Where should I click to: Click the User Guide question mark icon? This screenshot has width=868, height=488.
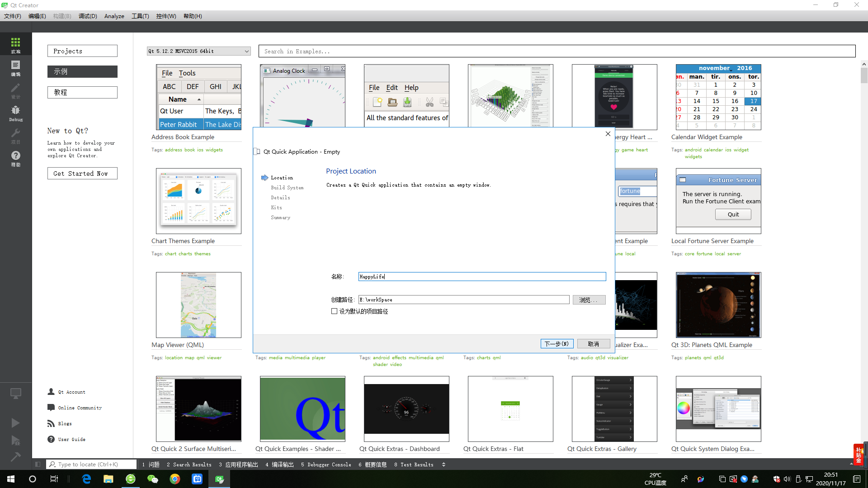pyautogui.click(x=51, y=439)
